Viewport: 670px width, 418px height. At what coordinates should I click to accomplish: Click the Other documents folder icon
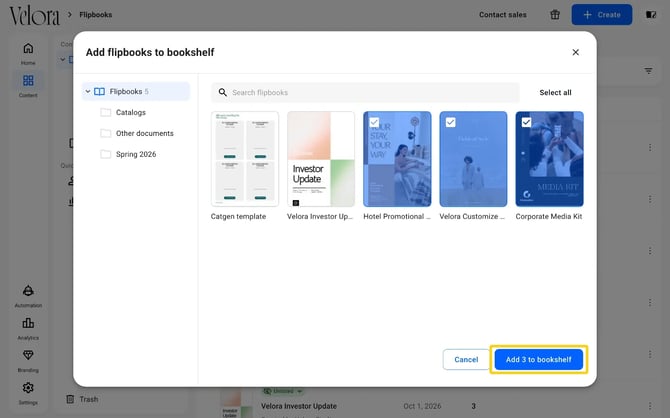106,133
